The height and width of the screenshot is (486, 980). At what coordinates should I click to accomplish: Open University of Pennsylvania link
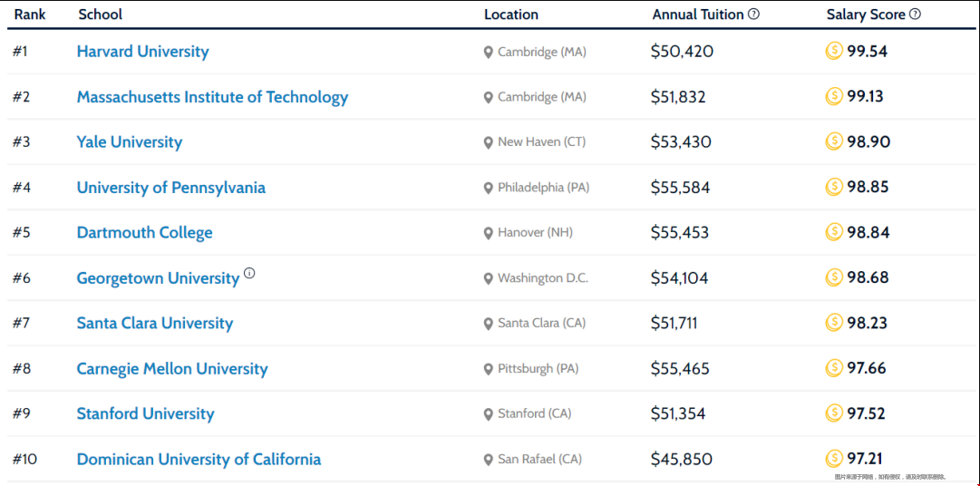click(x=171, y=187)
